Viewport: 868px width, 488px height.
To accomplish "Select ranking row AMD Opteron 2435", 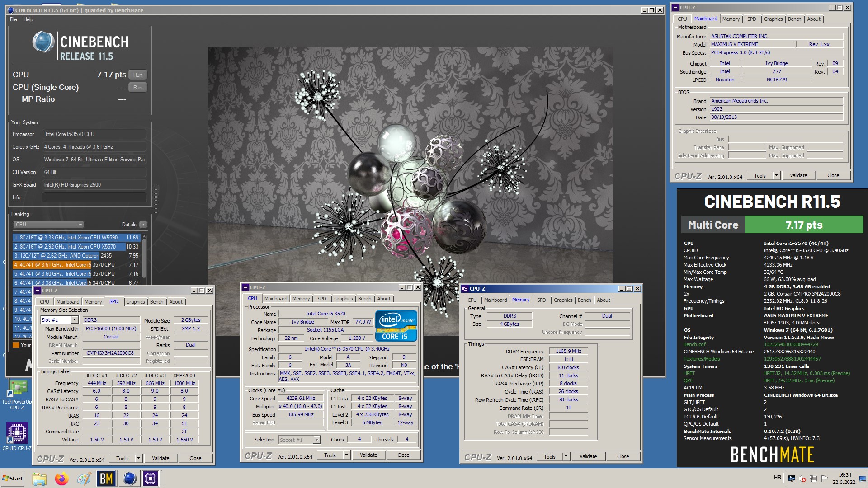I will 76,256.
